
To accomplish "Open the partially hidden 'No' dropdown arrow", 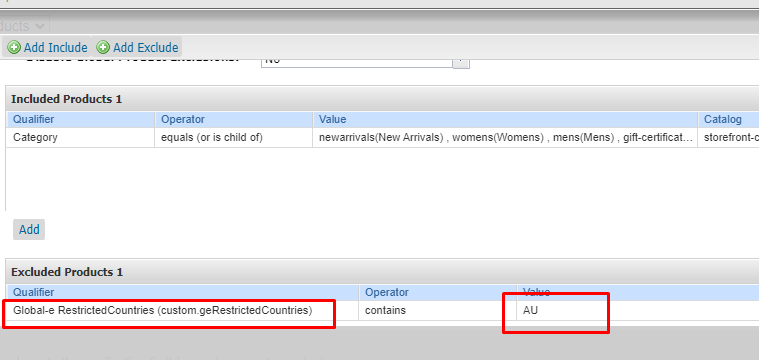I will (x=461, y=63).
